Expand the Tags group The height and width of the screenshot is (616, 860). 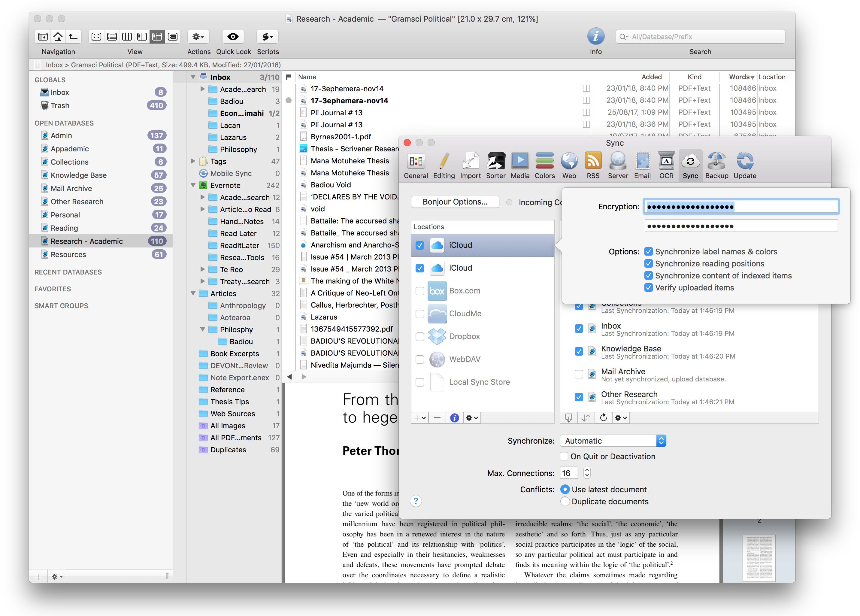(x=193, y=161)
